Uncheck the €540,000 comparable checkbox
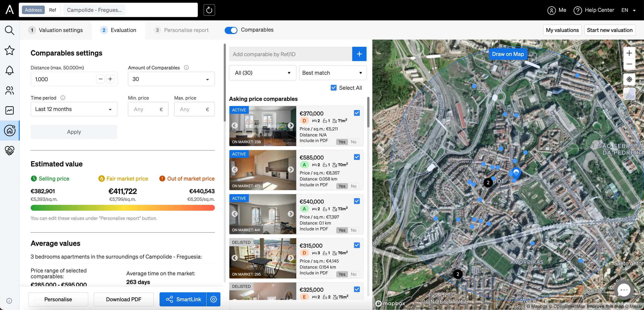 point(357,201)
